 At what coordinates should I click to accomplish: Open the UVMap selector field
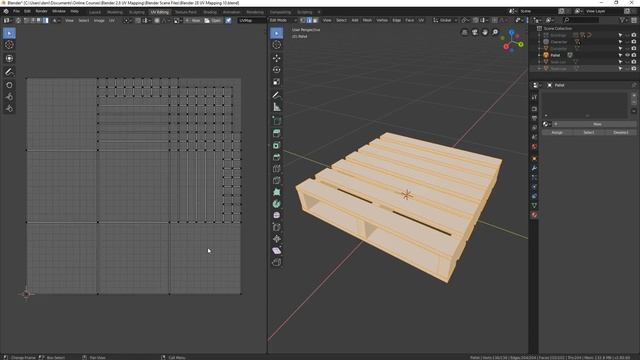click(x=252, y=20)
